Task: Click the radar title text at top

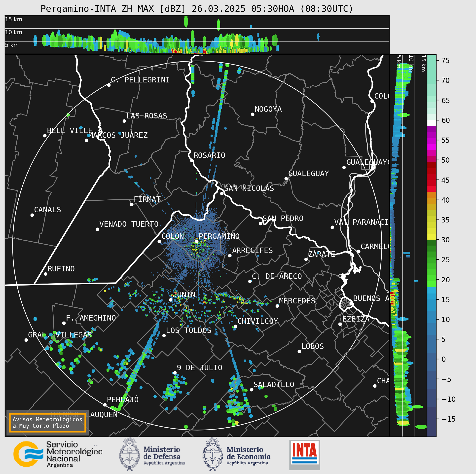Action: tap(197, 9)
